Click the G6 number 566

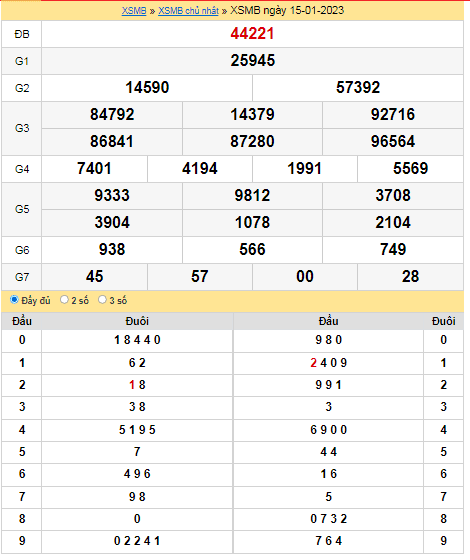point(252,249)
